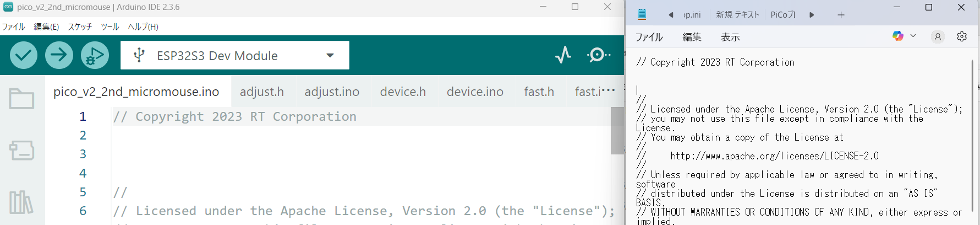Click the Unless required by applicable law line in Notepad
Screen dimensions: 980x225
[x=787, y=175]
